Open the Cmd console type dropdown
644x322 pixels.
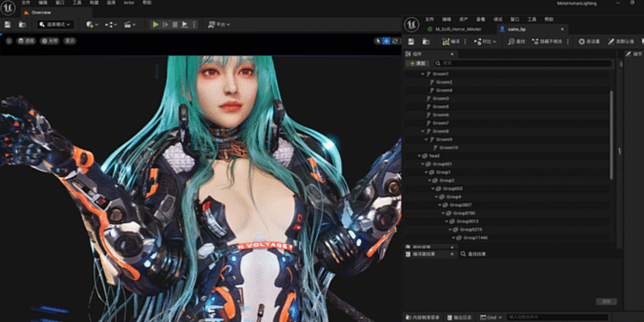491,318
